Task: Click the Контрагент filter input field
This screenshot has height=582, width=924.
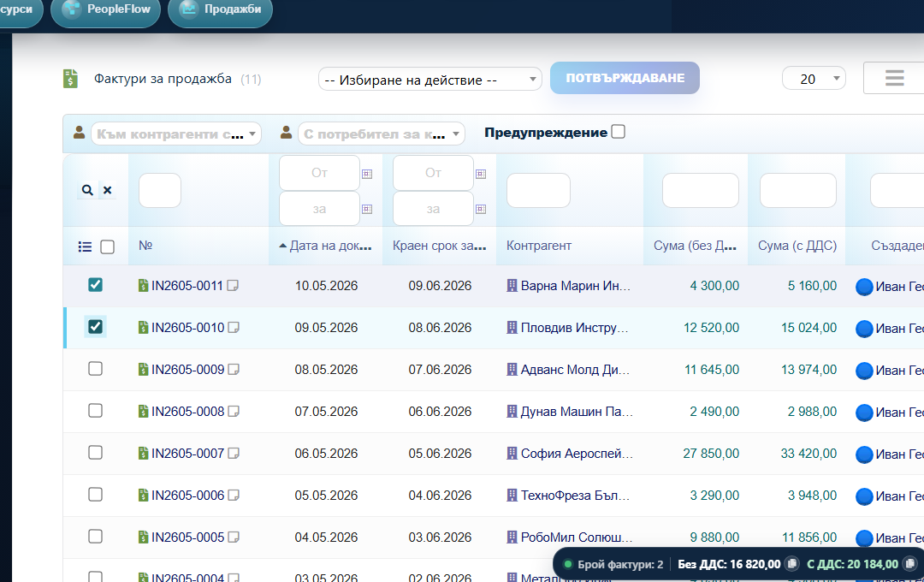Action: coord(539,190)
